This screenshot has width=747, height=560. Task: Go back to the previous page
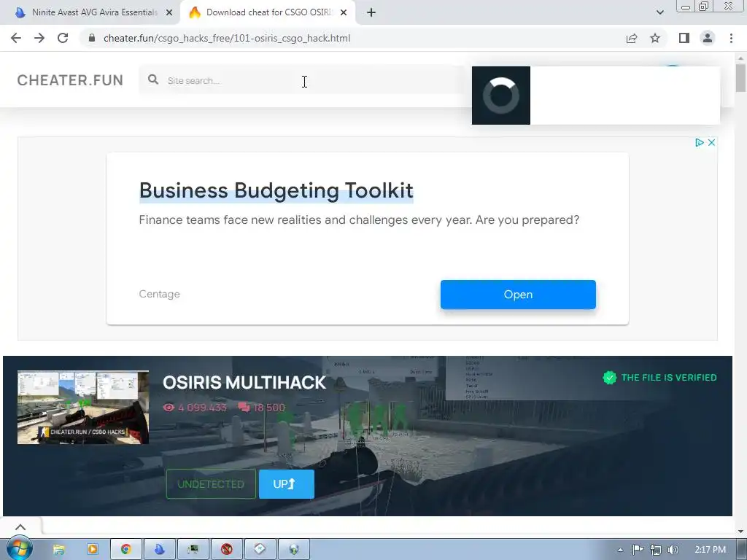[x=16, y=38]
